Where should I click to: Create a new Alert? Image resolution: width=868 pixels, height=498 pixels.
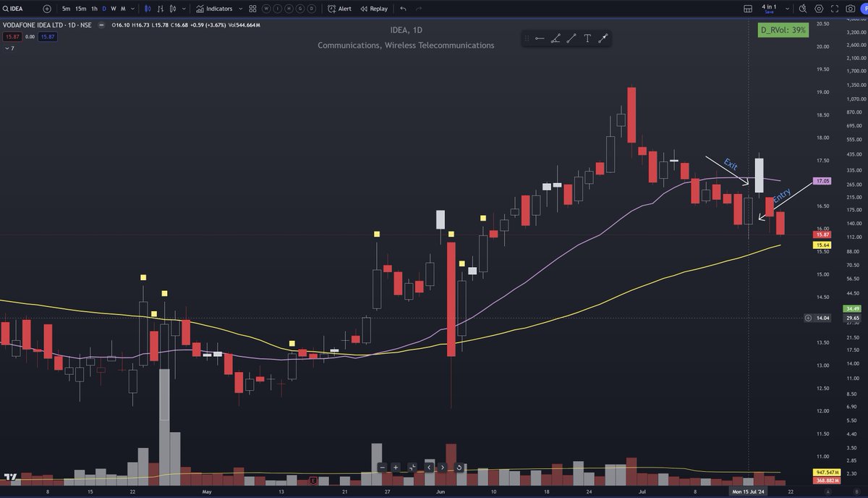click(x=339, y=9)
